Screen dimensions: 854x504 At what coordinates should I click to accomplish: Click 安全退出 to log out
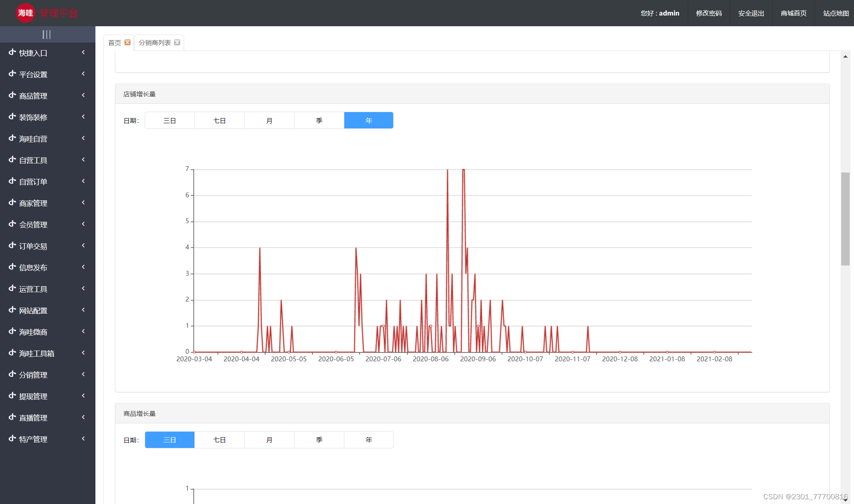[751, 13]
